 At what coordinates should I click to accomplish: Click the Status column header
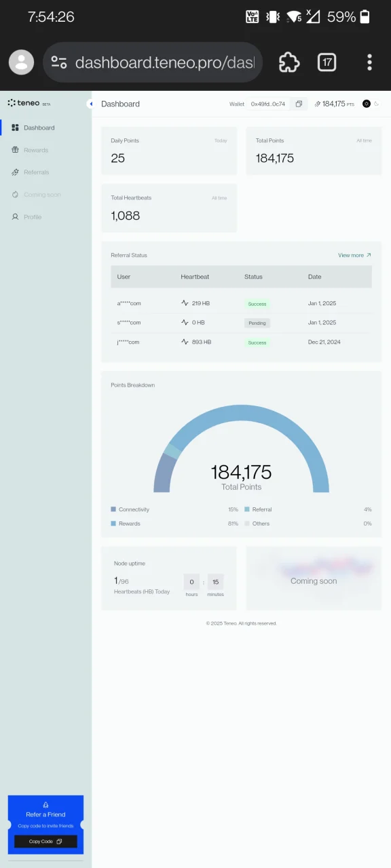(x=253, y=277)
